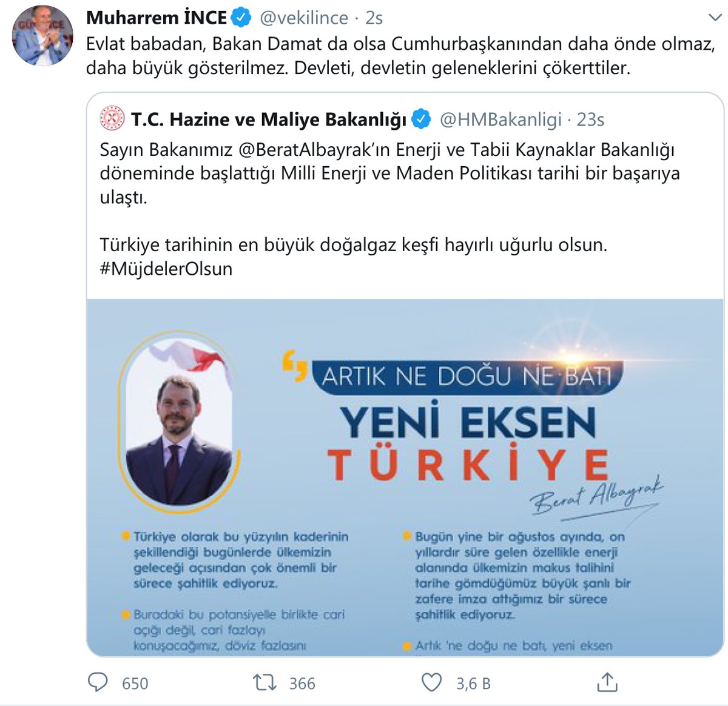Visit the @vekilince handle
The height and width of the screenshot is (706, 728).
coord(304,18)
